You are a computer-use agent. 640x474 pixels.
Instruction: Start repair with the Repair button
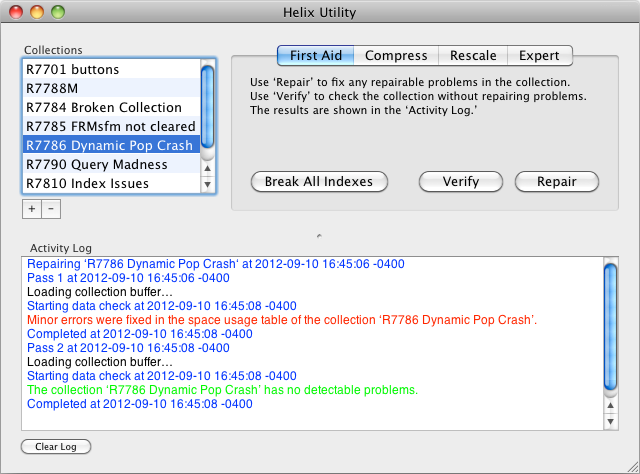pyautogui.click(x=556, y=182)
